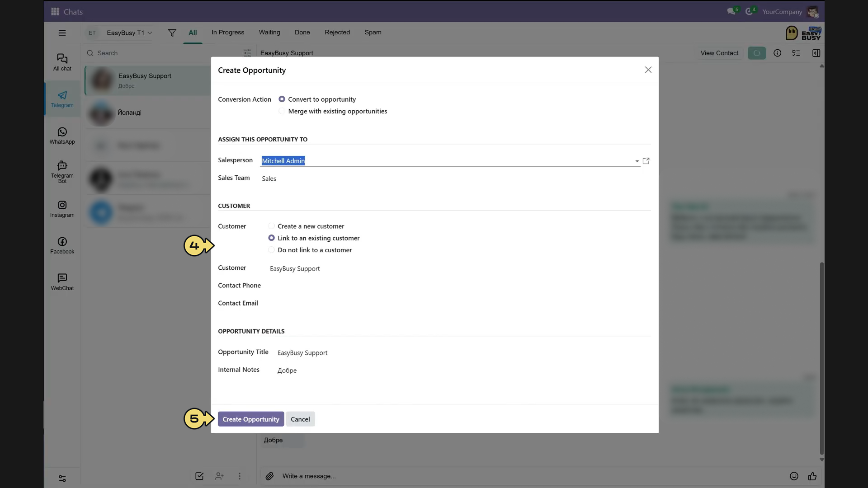The width and height of the screenshot is (868, 488).
Task: Select Merge with existing opportunities
Action: [282, 111]
